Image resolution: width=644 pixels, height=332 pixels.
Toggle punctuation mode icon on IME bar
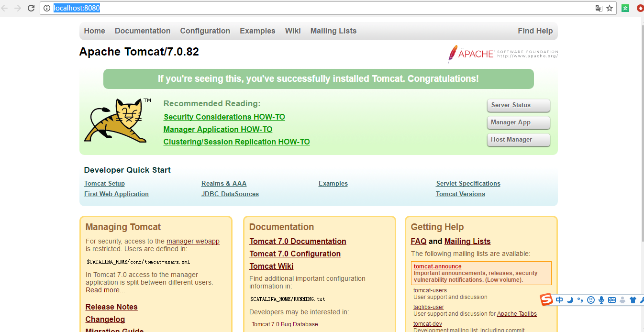(x=580, y=300)
